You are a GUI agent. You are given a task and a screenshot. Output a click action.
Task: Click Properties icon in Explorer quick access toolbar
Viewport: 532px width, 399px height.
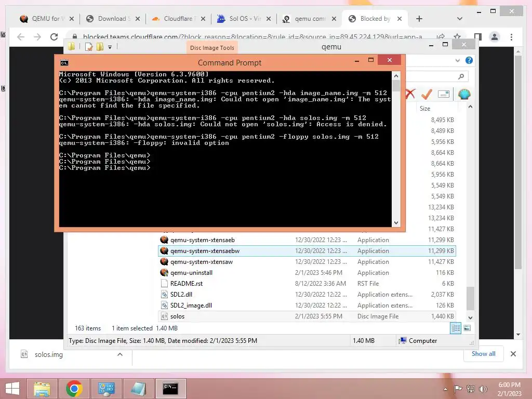[88, 47]
